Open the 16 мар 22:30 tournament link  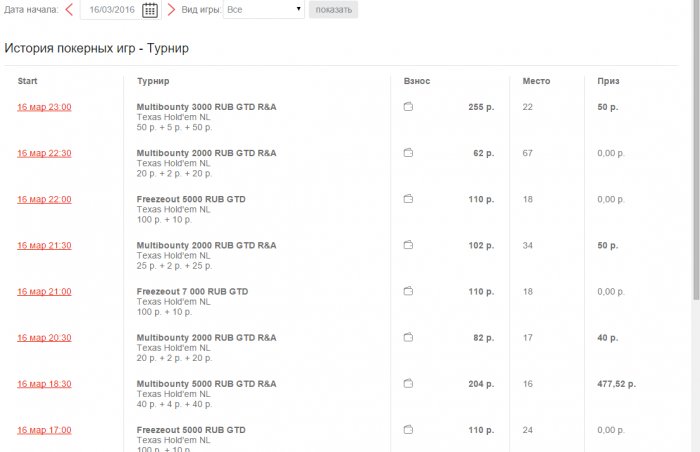(44, 153)
